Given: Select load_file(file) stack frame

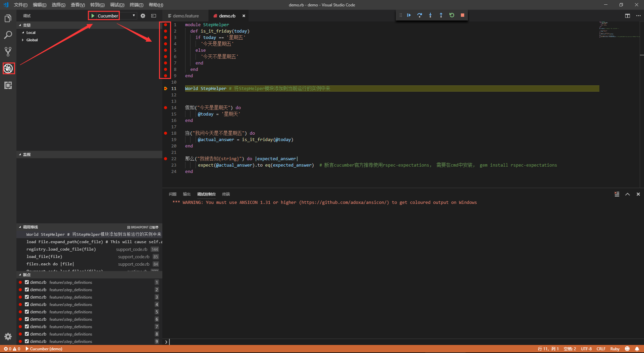Looking at the screenshot, I should (x=89, y=257).
